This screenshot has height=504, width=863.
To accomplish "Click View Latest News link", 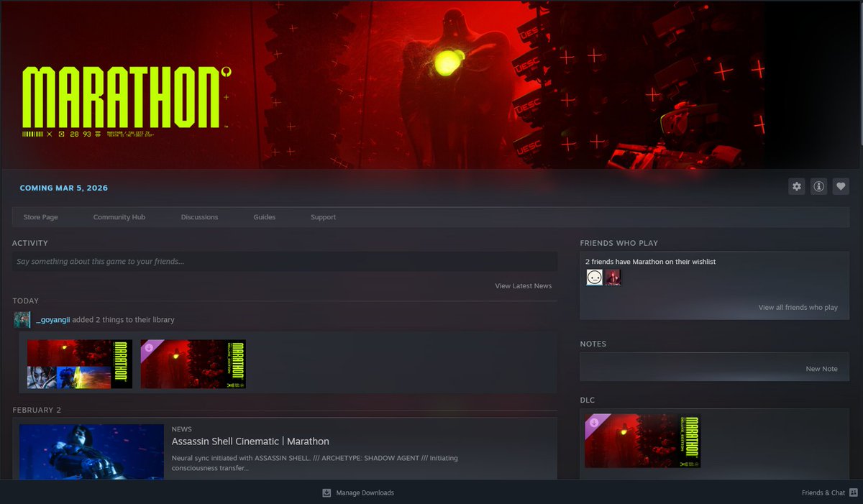I will [x=524, y=286].
